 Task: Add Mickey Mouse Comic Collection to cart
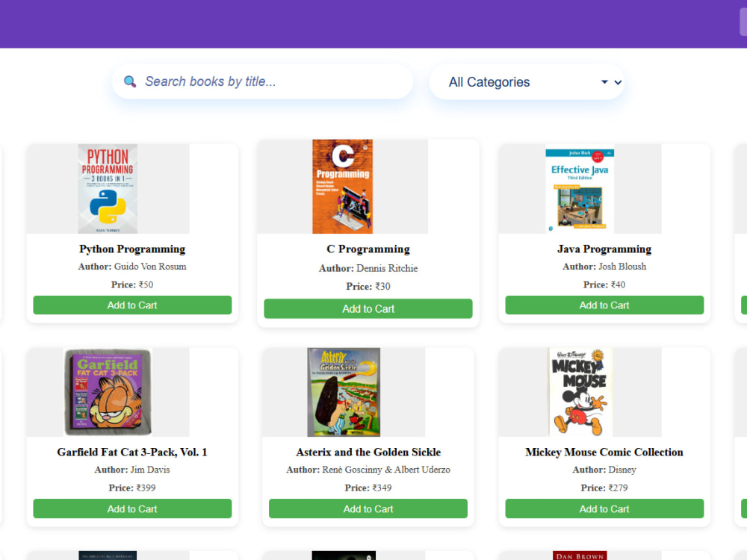pos(604,508)
